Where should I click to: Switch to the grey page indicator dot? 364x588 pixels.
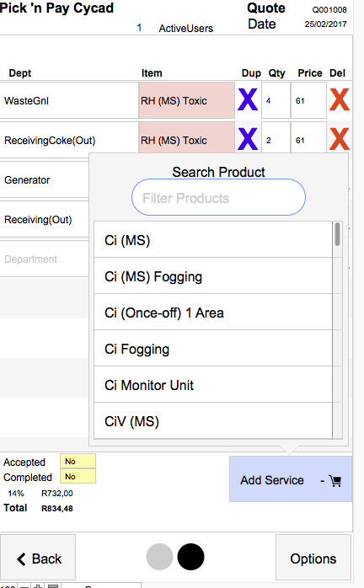pyautogui.click(x=159, y=557)
